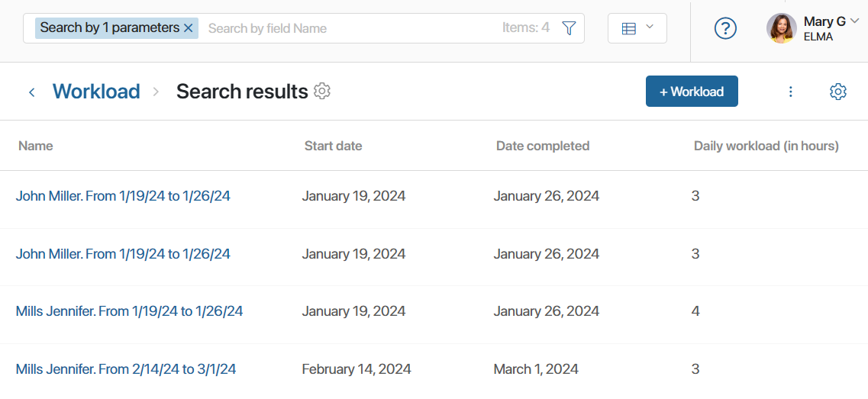
Task: Go back using the left chevron arrow
Action: pos(32,92)
